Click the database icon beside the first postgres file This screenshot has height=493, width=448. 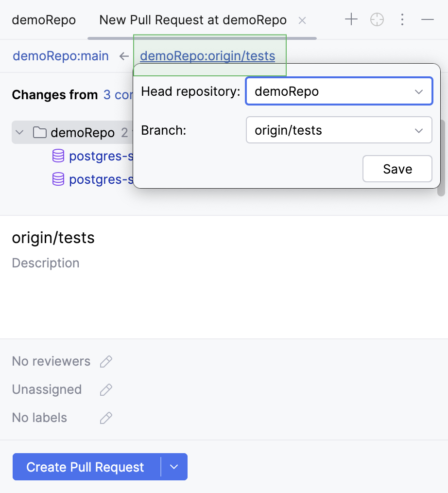58,156
